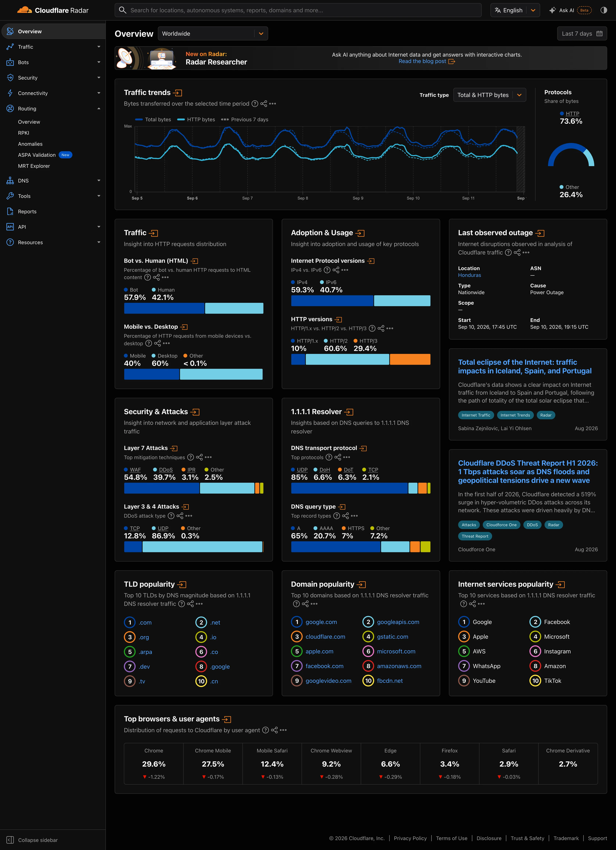This screenshot has height=850, width=616.
Task: Toggle the Total bytes legend series
Action: point(153,120)
